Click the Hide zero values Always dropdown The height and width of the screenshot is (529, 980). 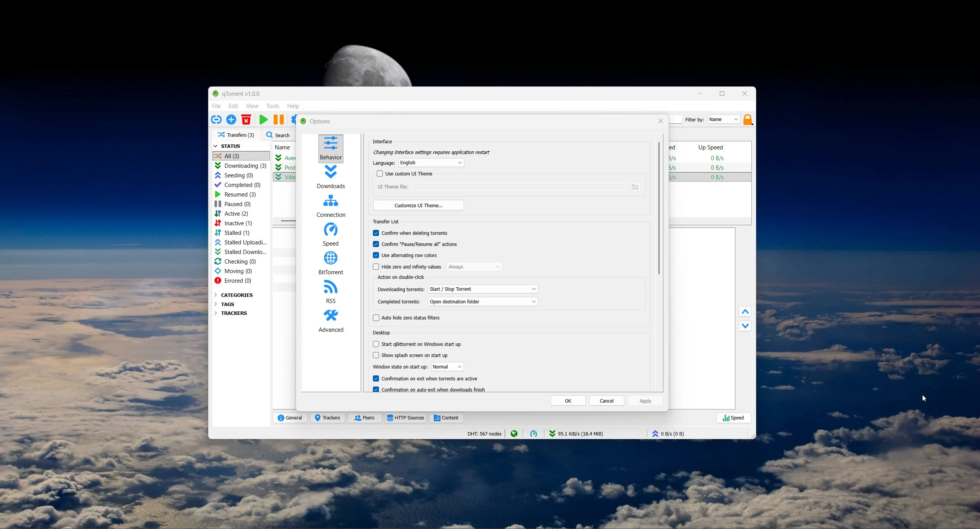point(474,267)
